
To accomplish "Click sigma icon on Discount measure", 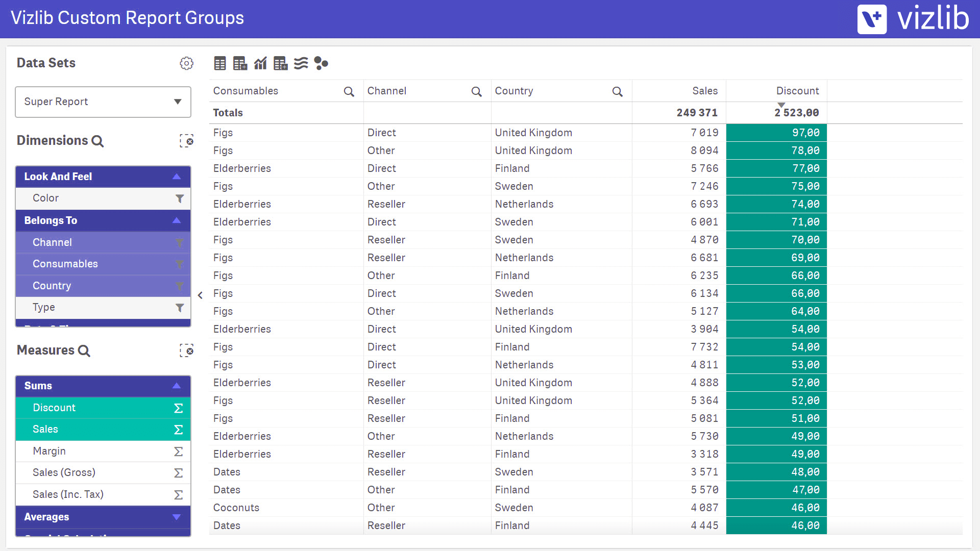I will (x=179, y=408).
